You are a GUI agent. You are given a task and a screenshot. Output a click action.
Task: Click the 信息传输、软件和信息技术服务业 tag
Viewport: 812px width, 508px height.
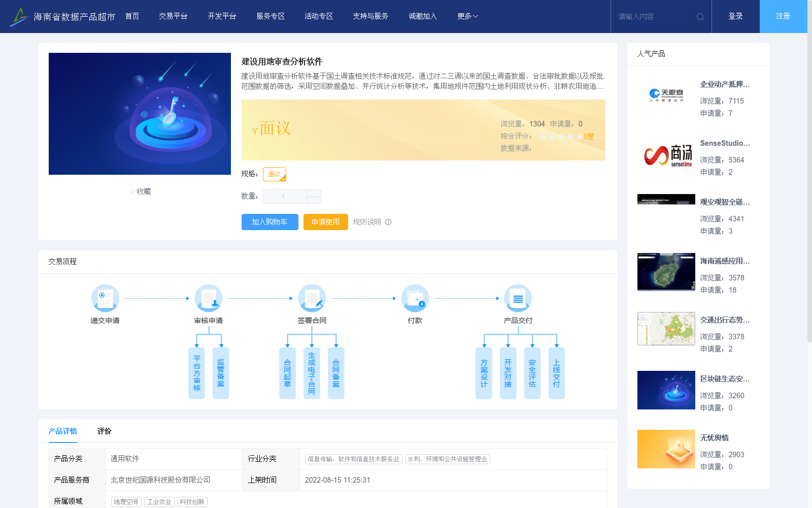click(354, 459)
